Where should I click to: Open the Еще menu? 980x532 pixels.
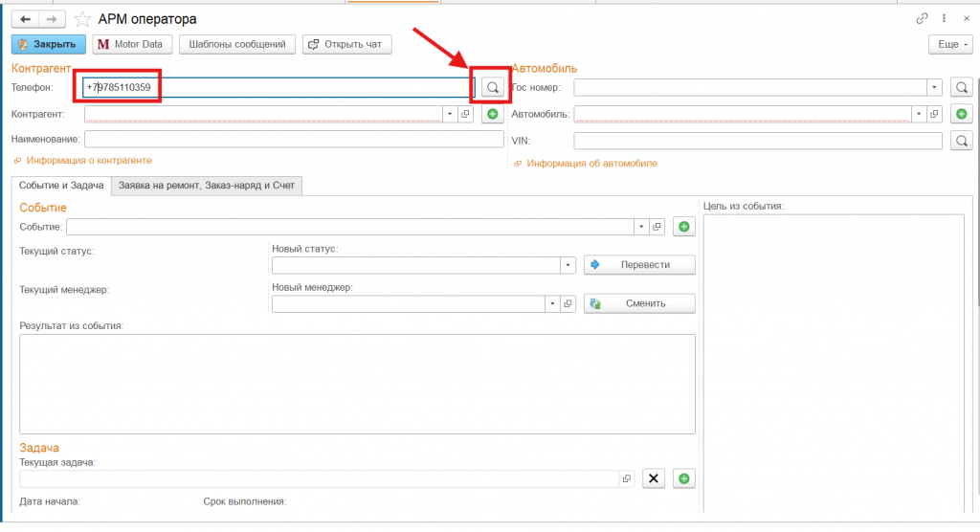(x=951, y=44)
